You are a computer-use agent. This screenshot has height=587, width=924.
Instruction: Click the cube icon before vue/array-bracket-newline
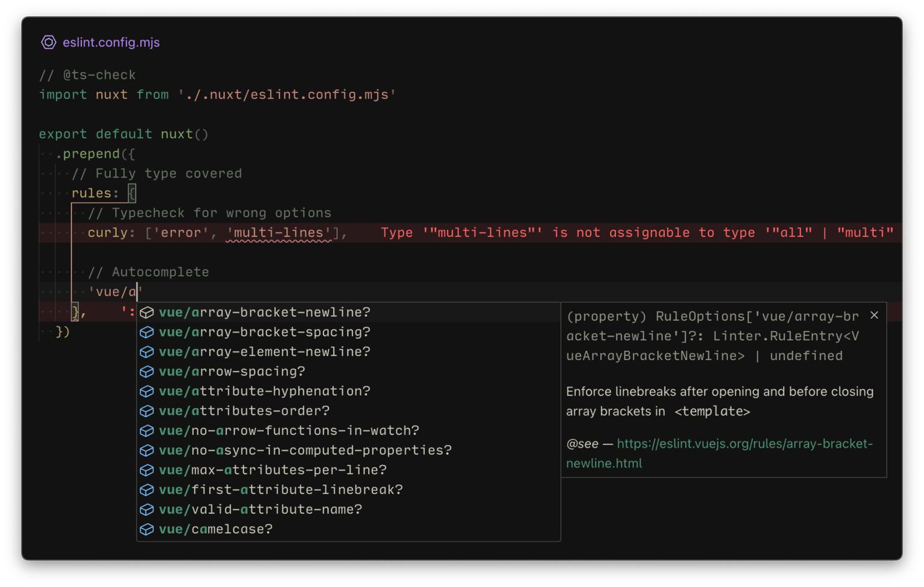tap(147, 312)
